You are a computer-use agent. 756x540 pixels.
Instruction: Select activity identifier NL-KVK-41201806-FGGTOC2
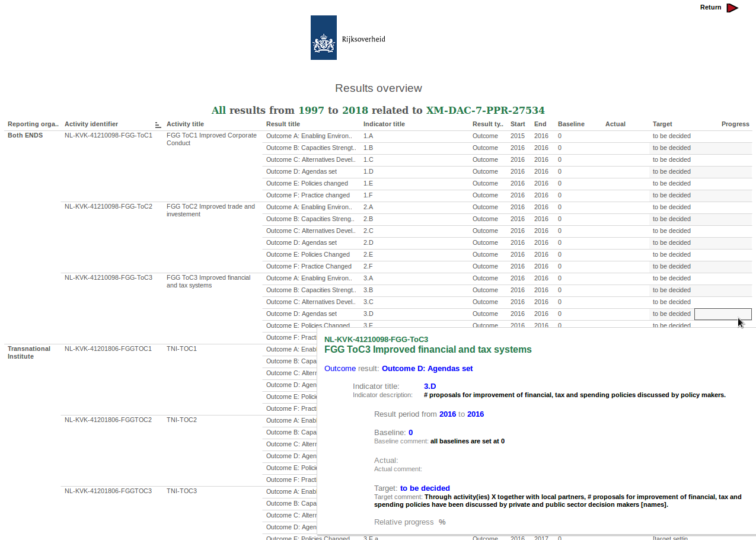[108, 420]
